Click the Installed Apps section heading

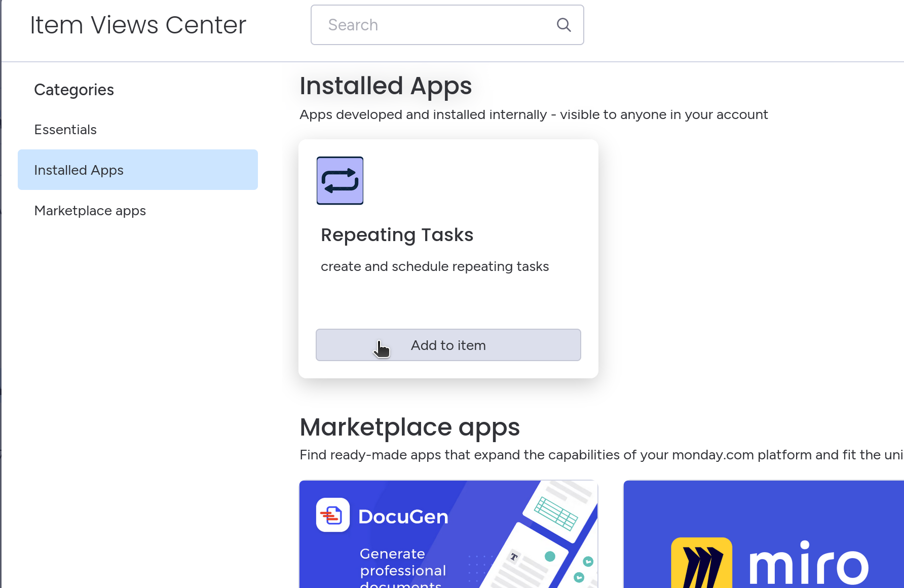[x=386, y=86]
